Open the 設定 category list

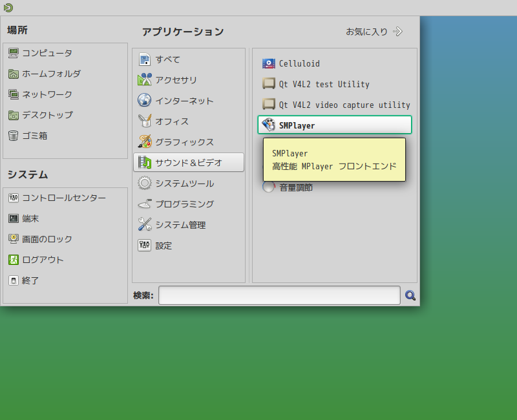tap(164, 246)
